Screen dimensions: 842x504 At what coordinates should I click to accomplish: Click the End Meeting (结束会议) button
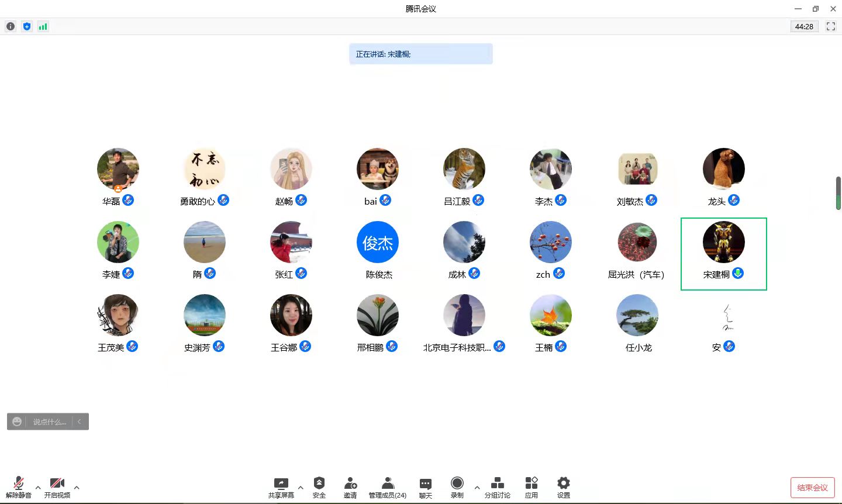click(812, 488)
